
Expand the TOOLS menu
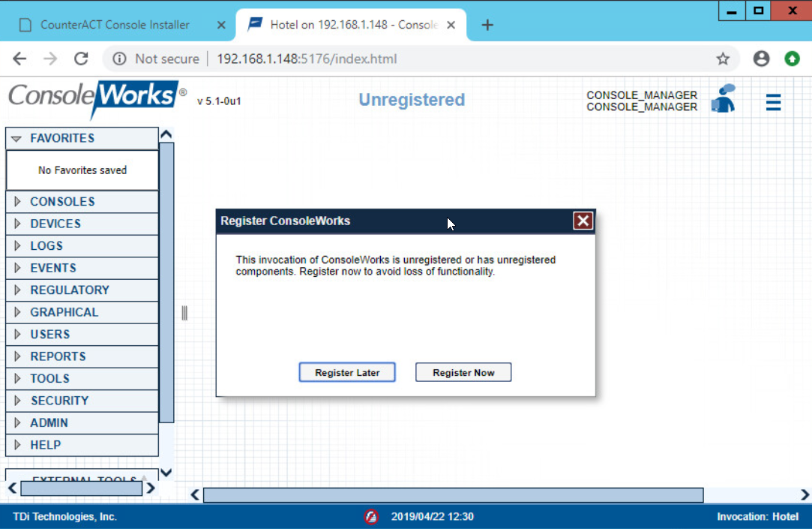82,379
